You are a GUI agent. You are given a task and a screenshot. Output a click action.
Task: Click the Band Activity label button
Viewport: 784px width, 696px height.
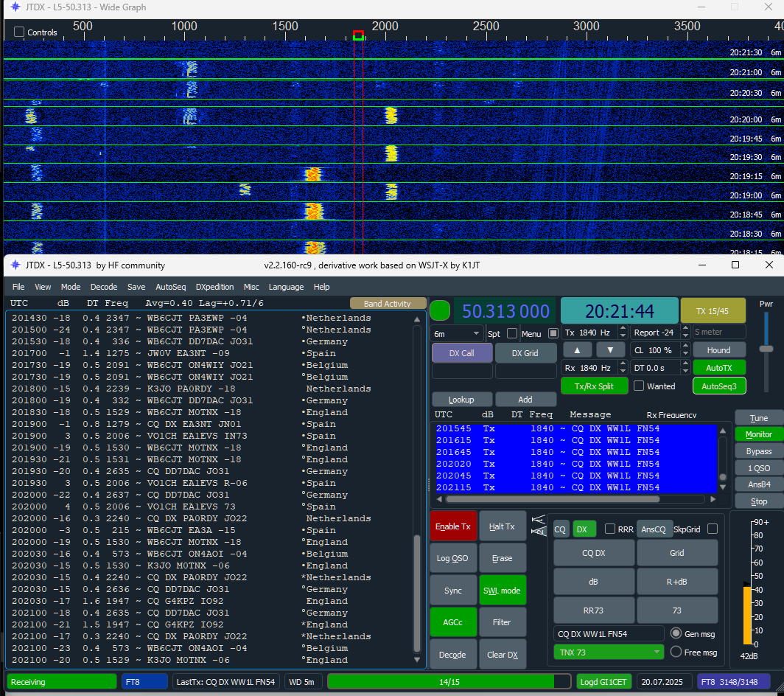388,303
